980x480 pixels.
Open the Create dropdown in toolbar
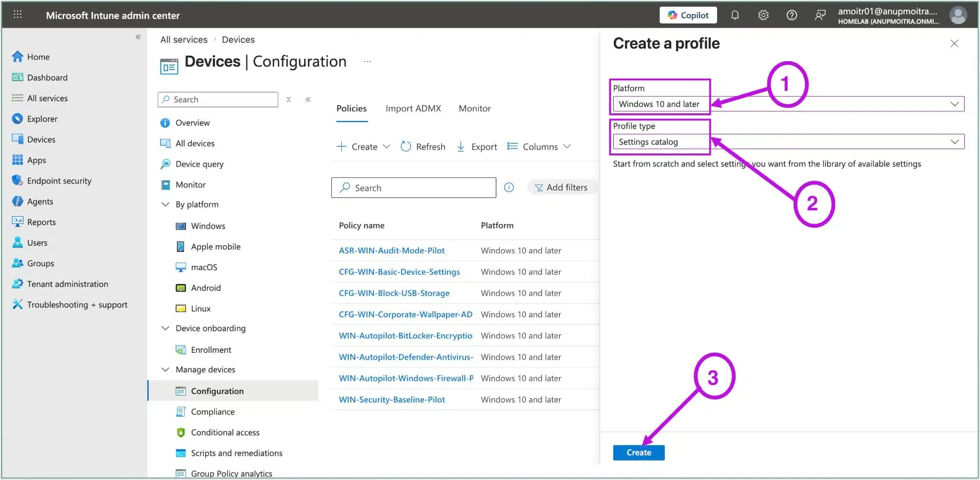[x=363, y=147]
